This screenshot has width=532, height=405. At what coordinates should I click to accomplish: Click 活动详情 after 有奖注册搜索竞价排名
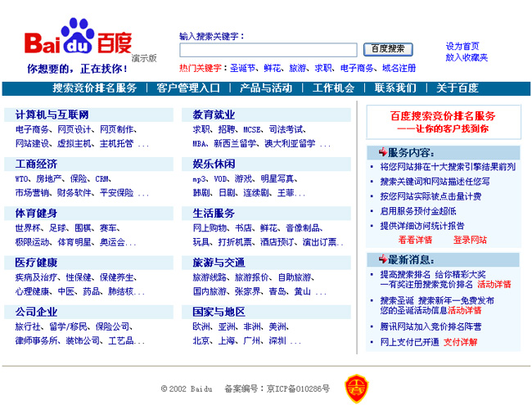pyautogui.click(x=494, y=284)
